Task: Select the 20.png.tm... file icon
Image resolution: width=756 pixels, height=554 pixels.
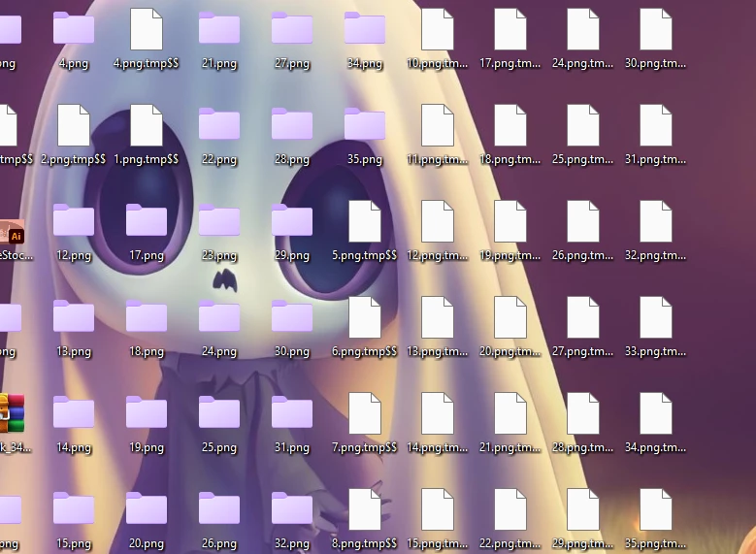Action: [x=510, y=316]
